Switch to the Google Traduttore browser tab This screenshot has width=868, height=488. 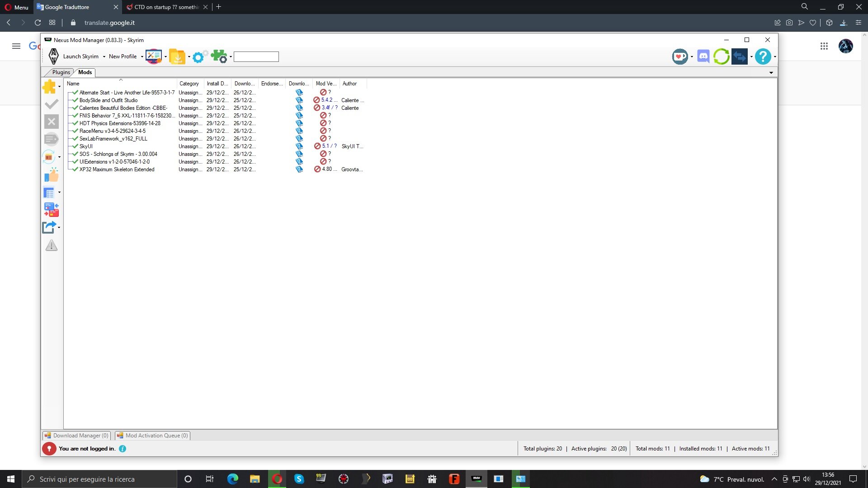(77, 7)
